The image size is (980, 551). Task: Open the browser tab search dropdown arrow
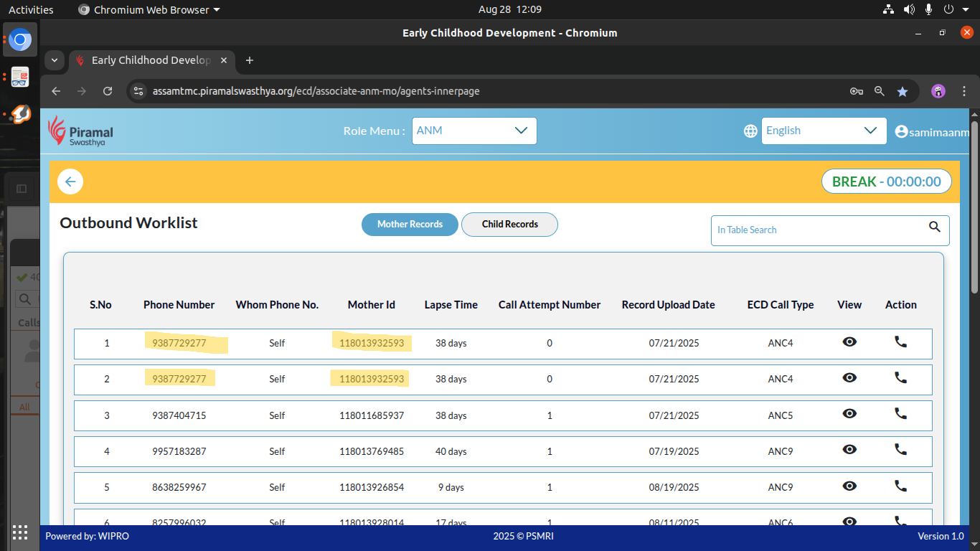click(55, 60)
